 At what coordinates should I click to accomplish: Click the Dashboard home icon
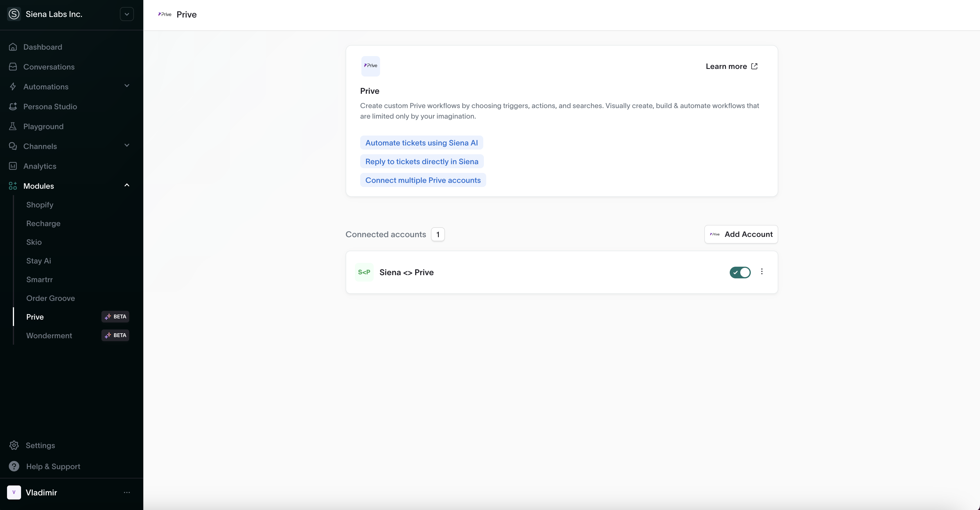pyautogui.click(x=13, y=47)
